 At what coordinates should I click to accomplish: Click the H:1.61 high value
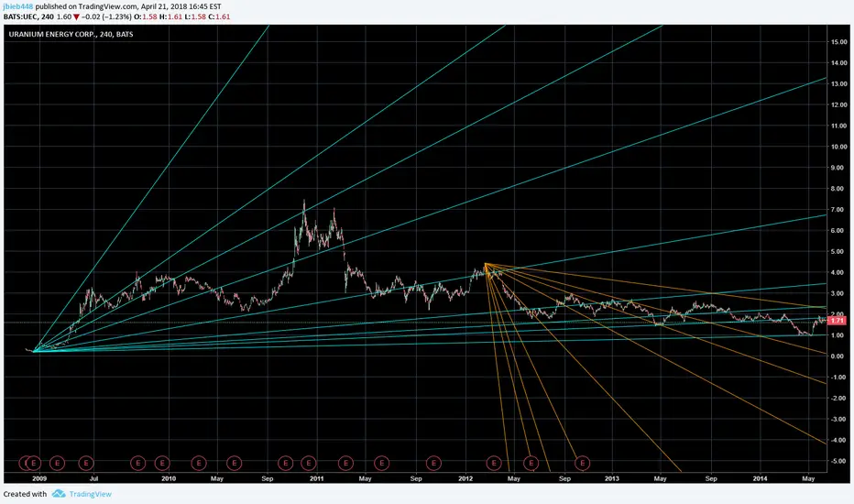170,16
